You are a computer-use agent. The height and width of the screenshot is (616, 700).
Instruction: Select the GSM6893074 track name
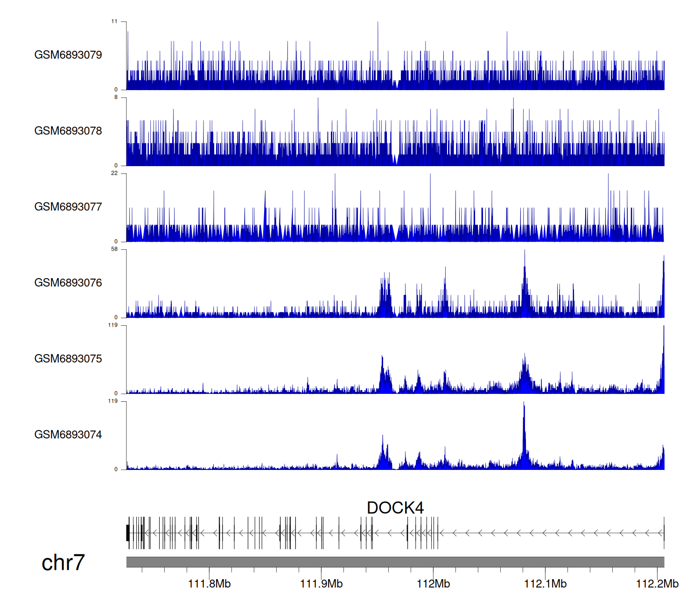[x=68, y=435]
